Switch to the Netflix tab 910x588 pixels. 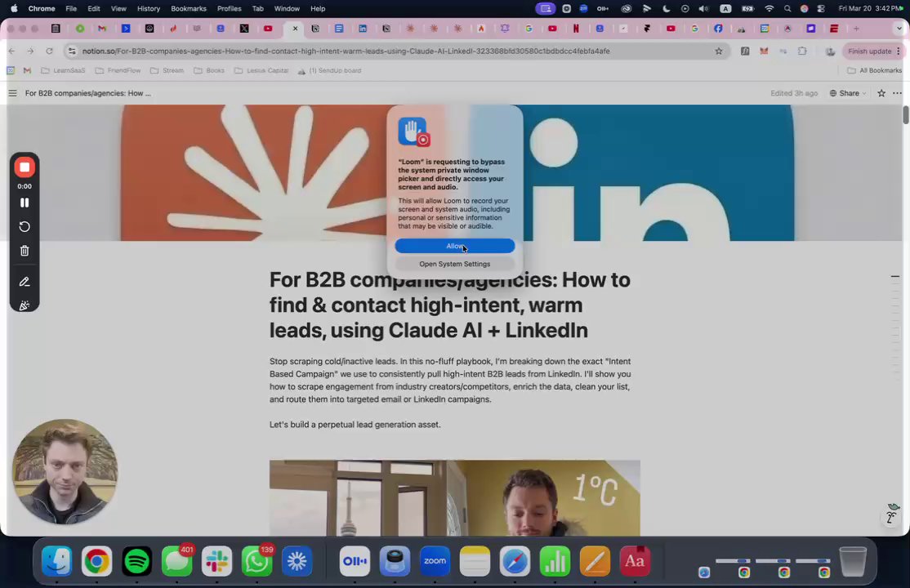coord(576,29)
